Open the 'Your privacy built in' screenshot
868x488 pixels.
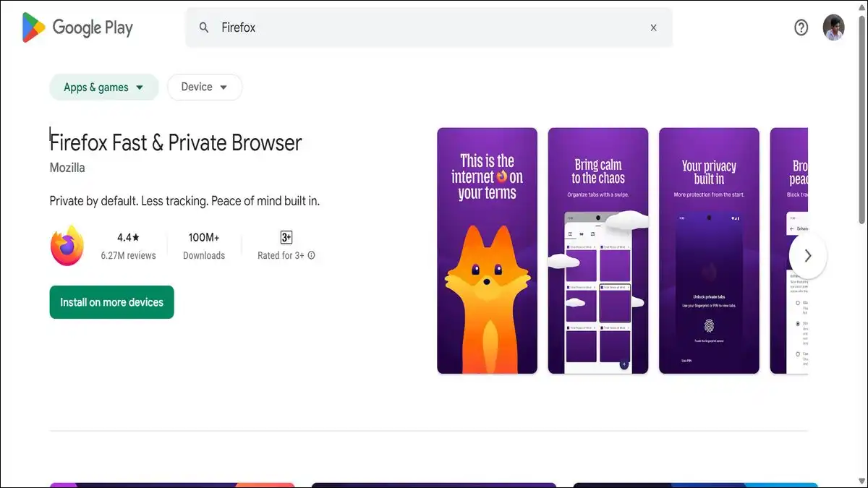click(710, 251)
